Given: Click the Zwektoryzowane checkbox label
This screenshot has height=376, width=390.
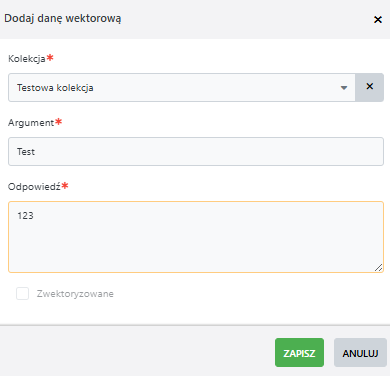Looking at the screenshot, I should pyautogui.click(x=75, y=294).
